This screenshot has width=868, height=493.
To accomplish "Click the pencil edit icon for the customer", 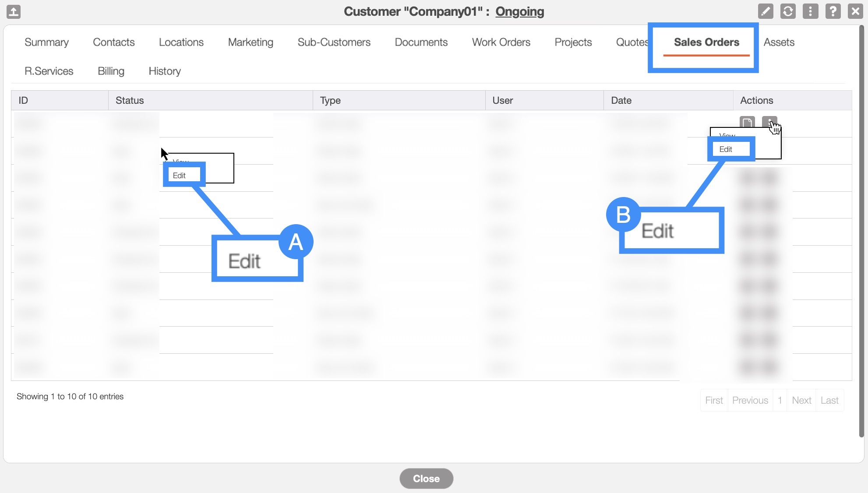I will tap(765, 11).
